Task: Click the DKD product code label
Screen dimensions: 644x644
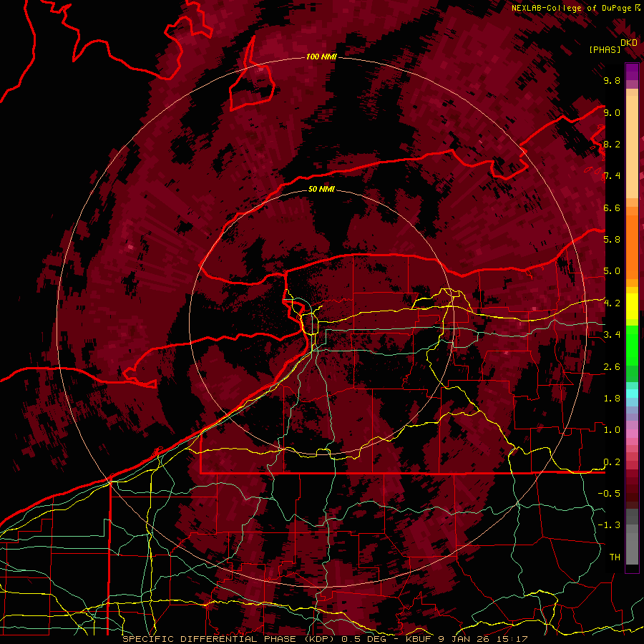Action: [x=628, y=43]
